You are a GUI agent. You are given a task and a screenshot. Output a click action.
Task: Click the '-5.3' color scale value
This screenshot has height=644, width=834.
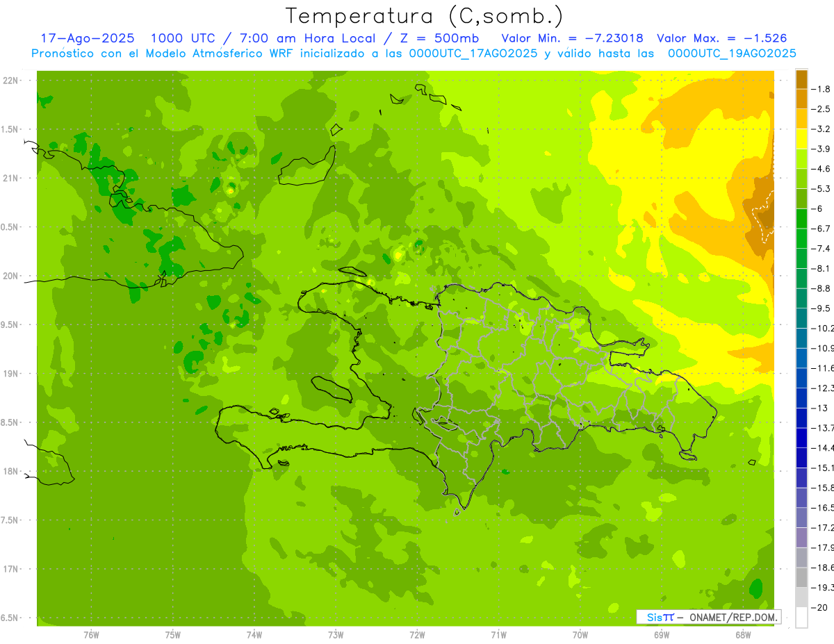click(x=821, y=189)
